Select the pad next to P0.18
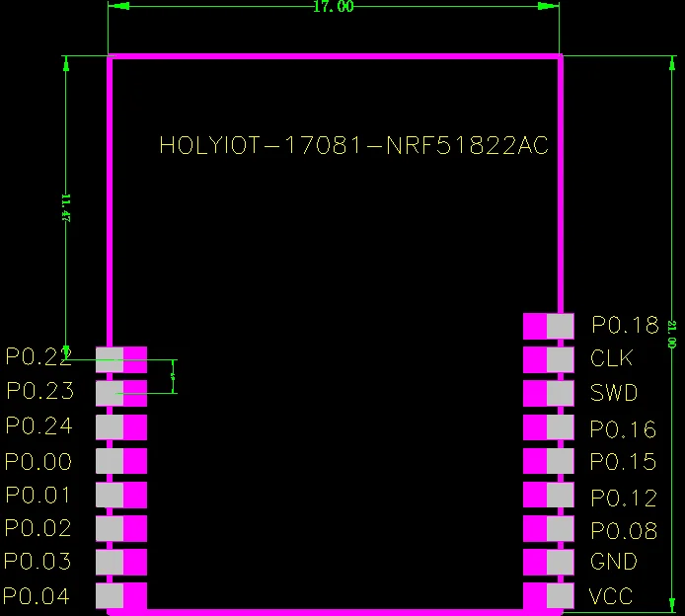The width and height of the screenshot is (685, 616). (549, 326)
